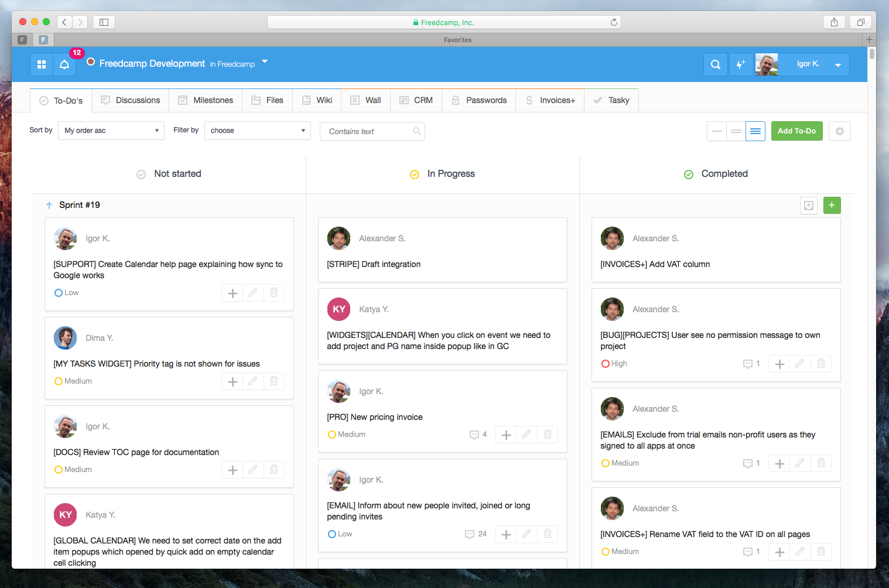Add subtask to BUG PROJECTS permission task

(779, 364)
